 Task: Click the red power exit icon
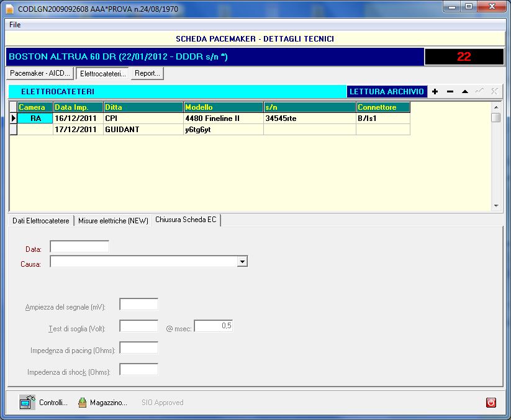coord(491,403)
